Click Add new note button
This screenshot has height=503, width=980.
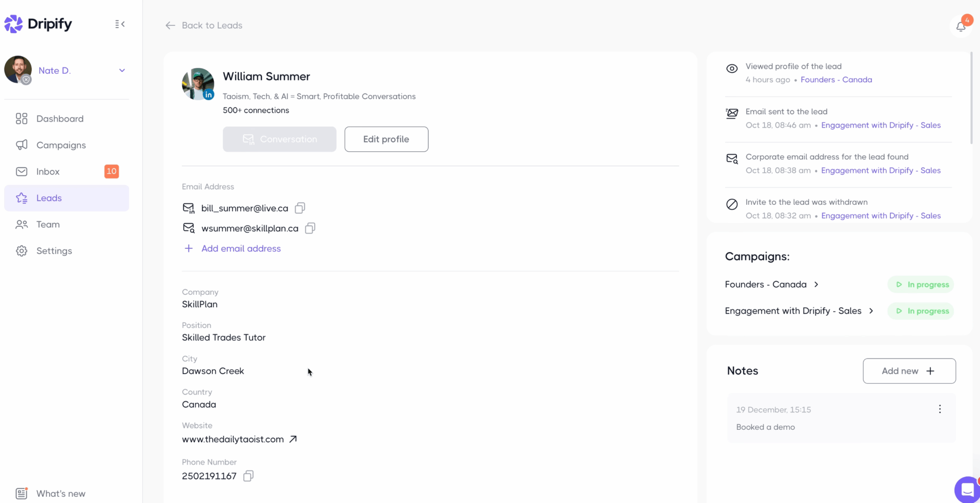(x=909, y=371)
